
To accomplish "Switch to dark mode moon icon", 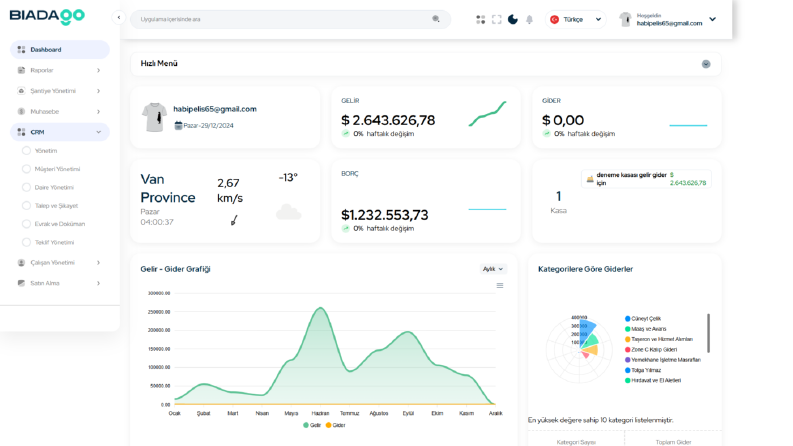I will click(513, 19).
